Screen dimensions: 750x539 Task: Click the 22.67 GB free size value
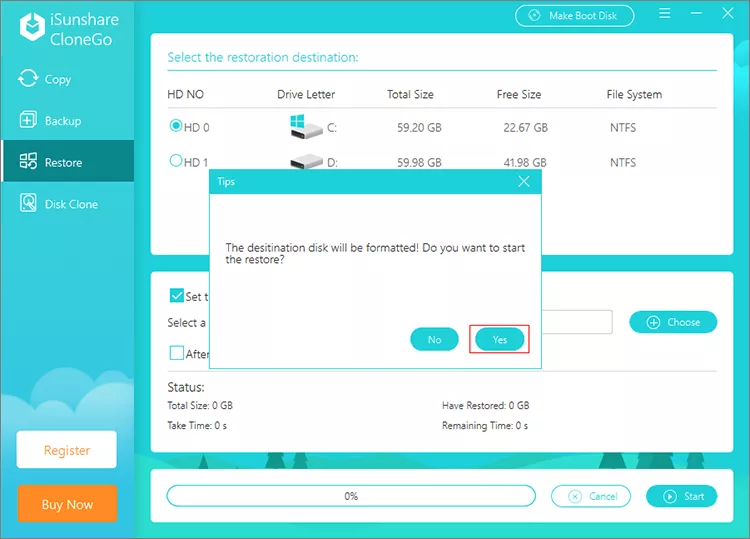click(526, 128)
